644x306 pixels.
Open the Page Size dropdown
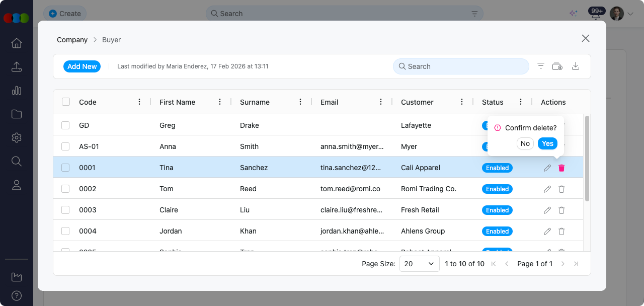[x=419, y=264]
